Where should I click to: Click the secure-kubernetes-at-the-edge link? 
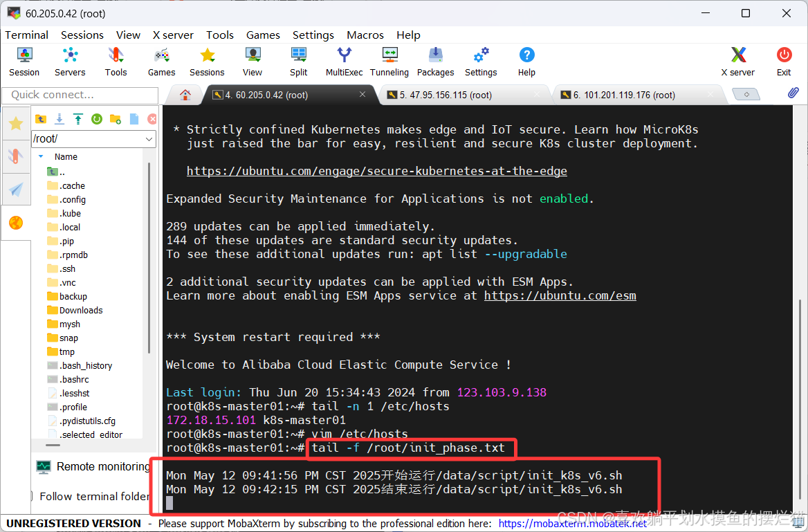tap(377, 171)
